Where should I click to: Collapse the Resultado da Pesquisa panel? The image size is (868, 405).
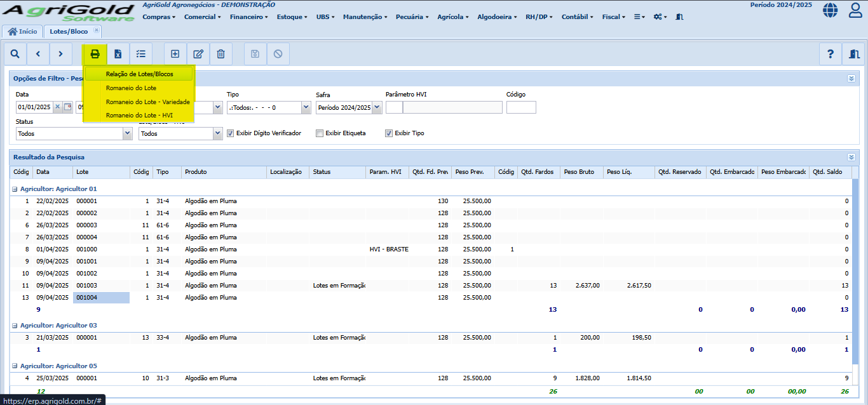pyautogui.click(x=851, y=157)
